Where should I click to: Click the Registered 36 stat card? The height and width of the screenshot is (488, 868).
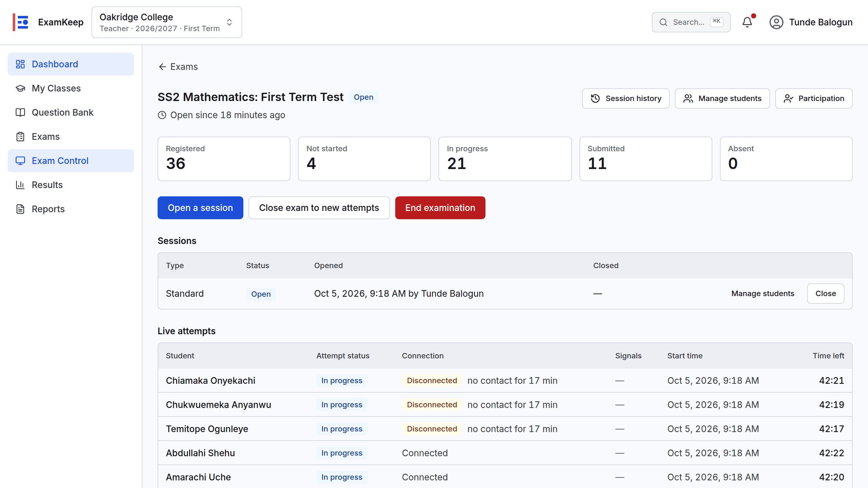(x=224, y=159)
